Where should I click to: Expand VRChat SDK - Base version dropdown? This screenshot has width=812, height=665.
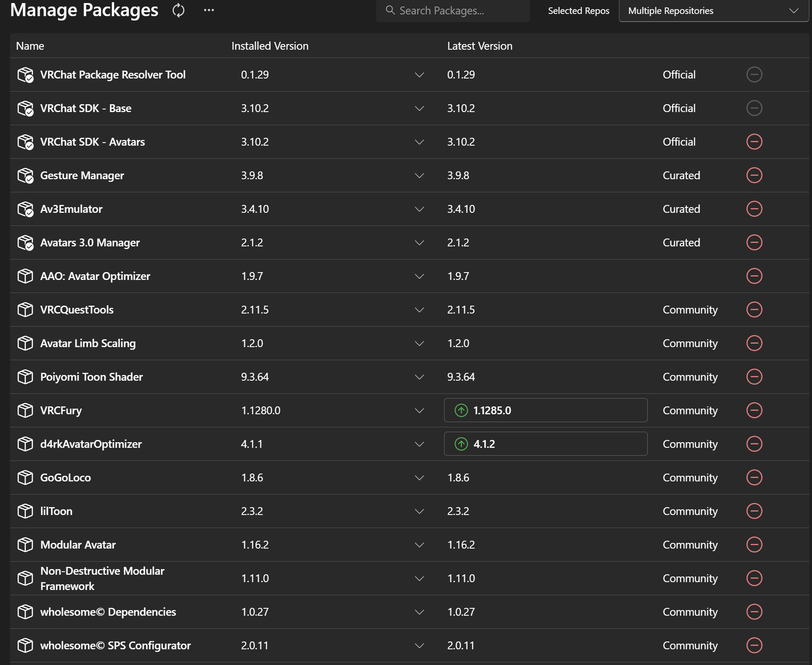[x=419, y=108]
